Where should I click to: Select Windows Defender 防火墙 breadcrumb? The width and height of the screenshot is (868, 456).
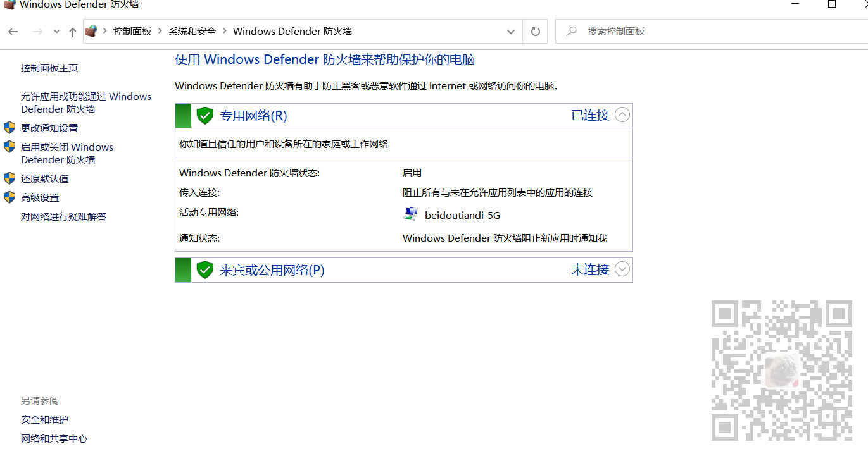coord(292,31)
